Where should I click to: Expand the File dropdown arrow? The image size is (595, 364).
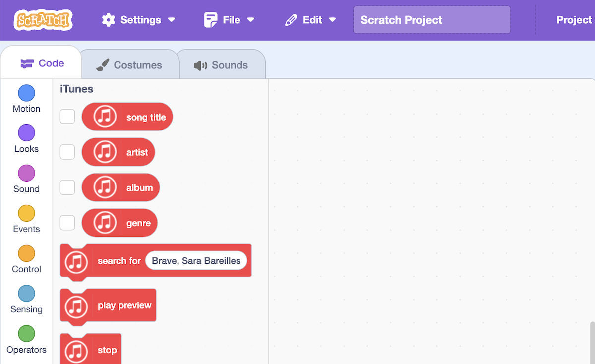251,20
